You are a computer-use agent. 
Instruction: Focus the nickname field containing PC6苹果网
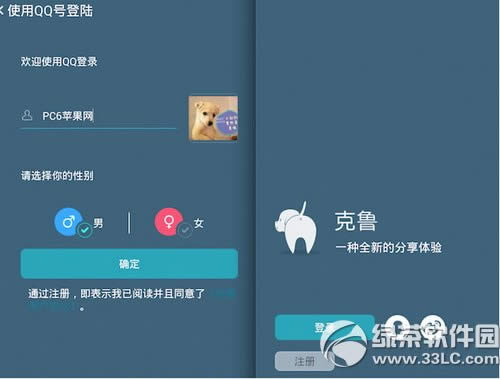98,116
